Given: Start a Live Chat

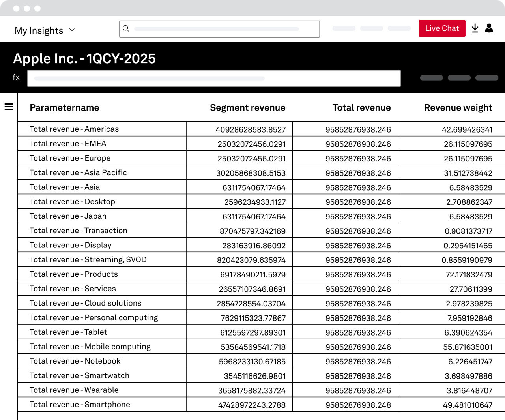Looking at the screenshot, I should coord(442,28).
